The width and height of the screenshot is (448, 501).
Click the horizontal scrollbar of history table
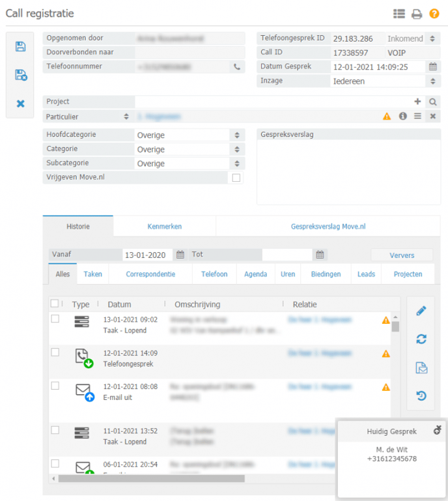[x=151, y=478]
